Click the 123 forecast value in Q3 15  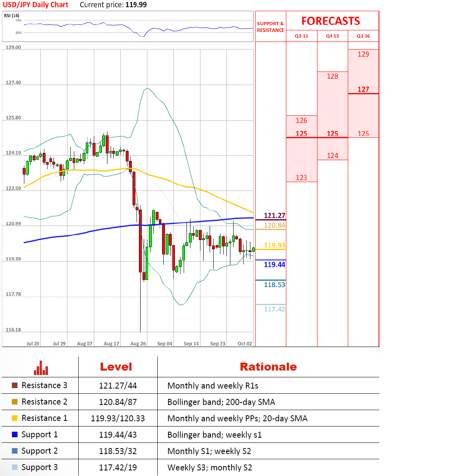pos(301,178)
